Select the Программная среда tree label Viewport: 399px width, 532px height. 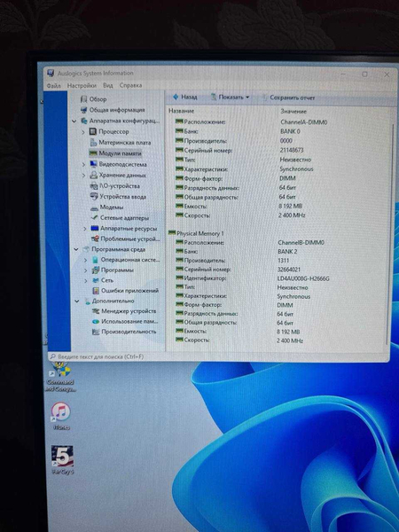pyautogui.click(x=119, y=249)
